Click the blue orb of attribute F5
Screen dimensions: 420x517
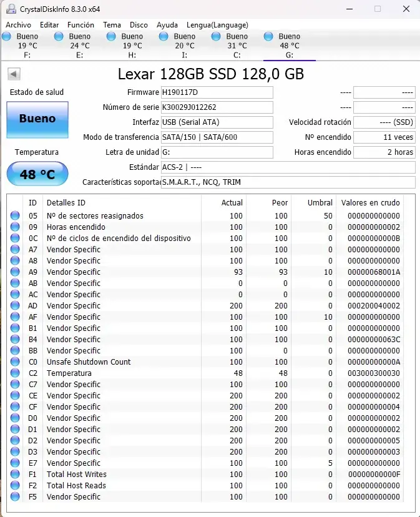tap(15, 496)
